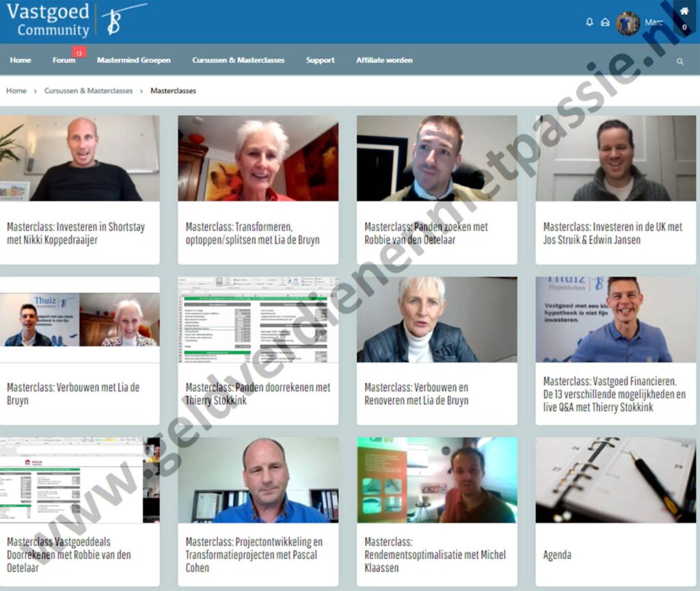Click Marc's profile avatar
Viewport: 700px width, 591px height.
click(x=626, y=21)
